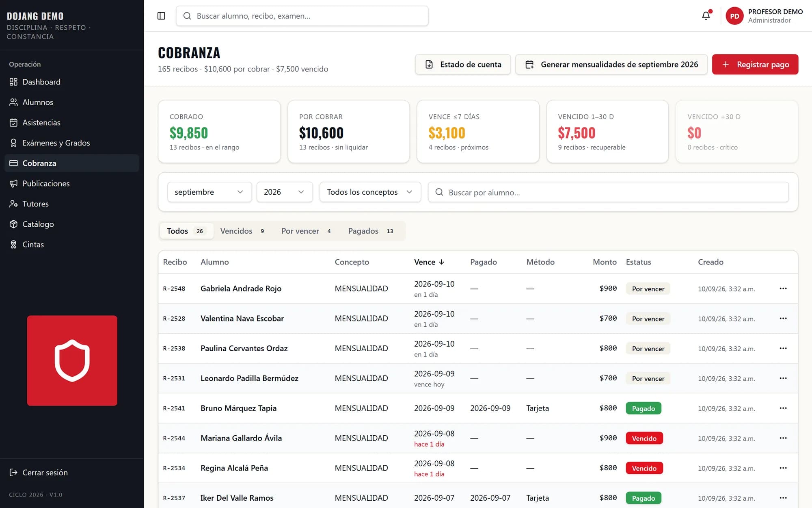Focus the Buscar por alumno field
Screen dimensions: 812x508
[608, 192]
